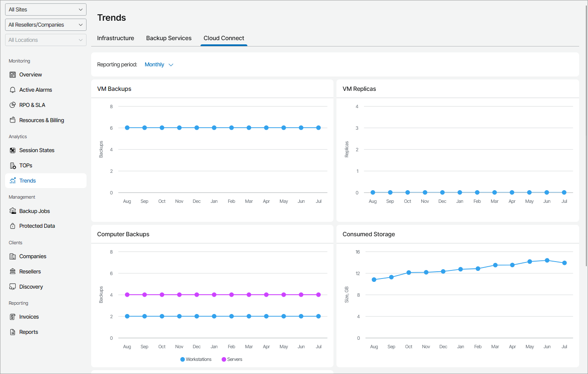Expand the All Resellers/Companies dropdown
The width and height of the screenshot is (588, 374).
[x=46, y=25]
